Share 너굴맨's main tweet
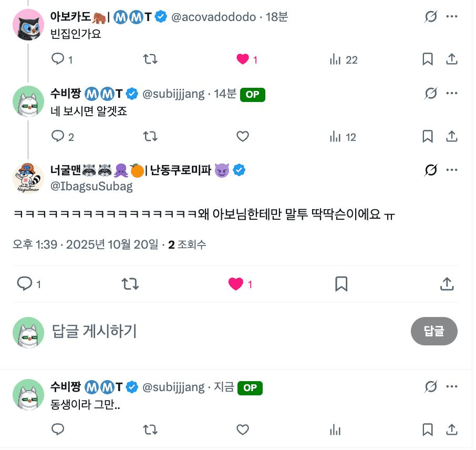Image resolution: width=476 pixels, height=450 pixels. (x=447, y=284)
